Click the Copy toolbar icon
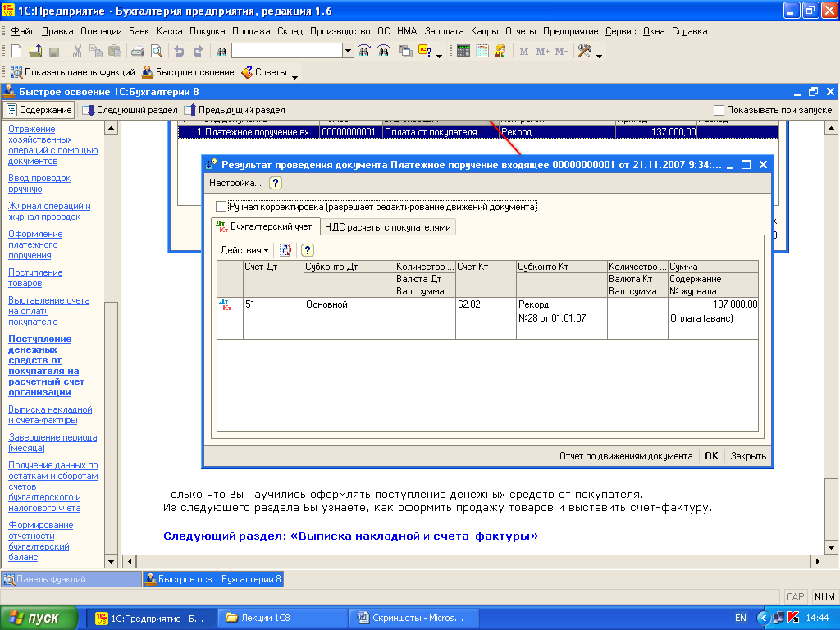Screen dimensions: 840x630 click(x=96, y=51)
